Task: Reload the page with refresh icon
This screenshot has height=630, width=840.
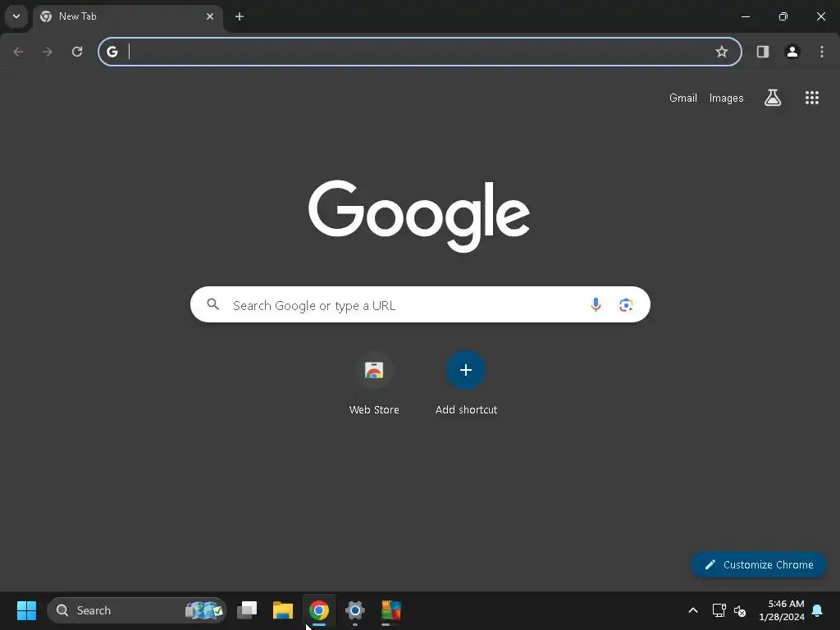Action: pos(77,52)
